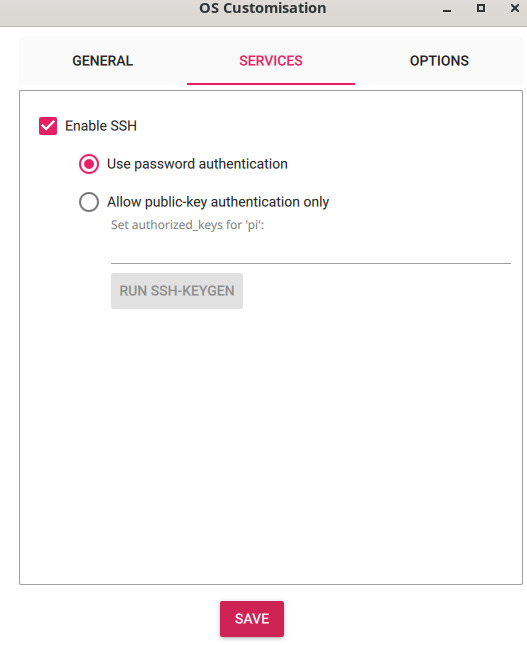Click the "Set authorized_keys for 'pi'" caption
This screenshot has width=527, height=645.
tap(188, 225)
